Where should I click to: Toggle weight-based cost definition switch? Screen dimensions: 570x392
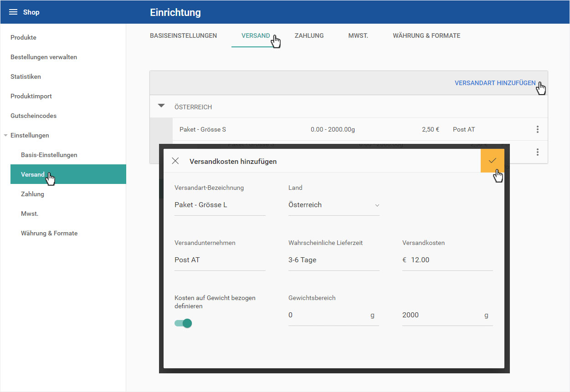pos(183,323)
